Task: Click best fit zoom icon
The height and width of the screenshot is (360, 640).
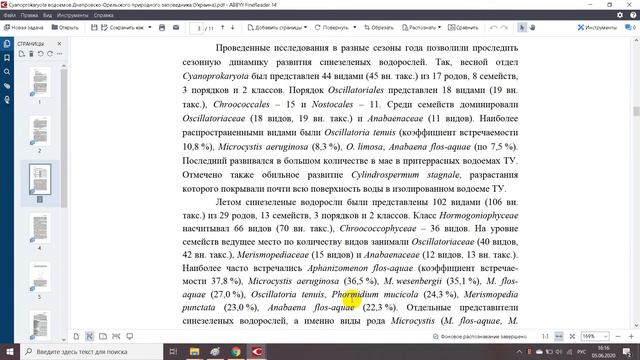Action: (572, 336)
